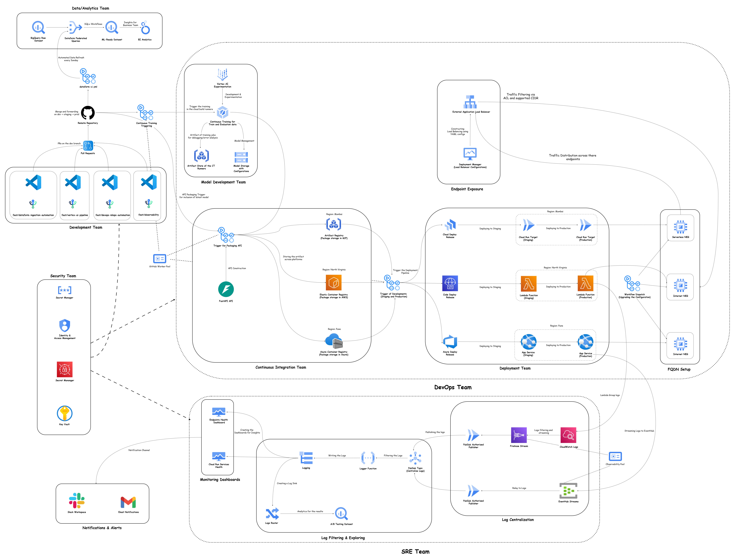Click the Slack Workspace icon
735x560 pixels.
(x=77, y=501)
